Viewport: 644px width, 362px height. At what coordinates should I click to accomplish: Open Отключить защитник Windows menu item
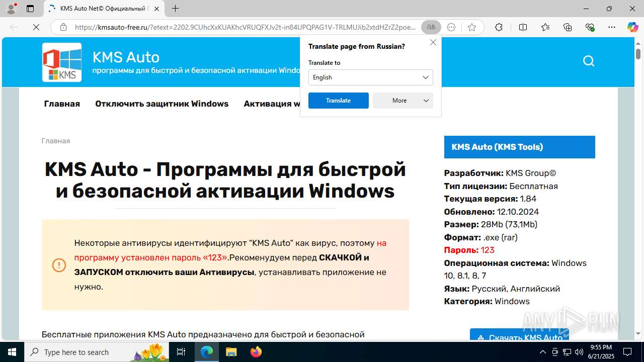[x=162, y=104]
